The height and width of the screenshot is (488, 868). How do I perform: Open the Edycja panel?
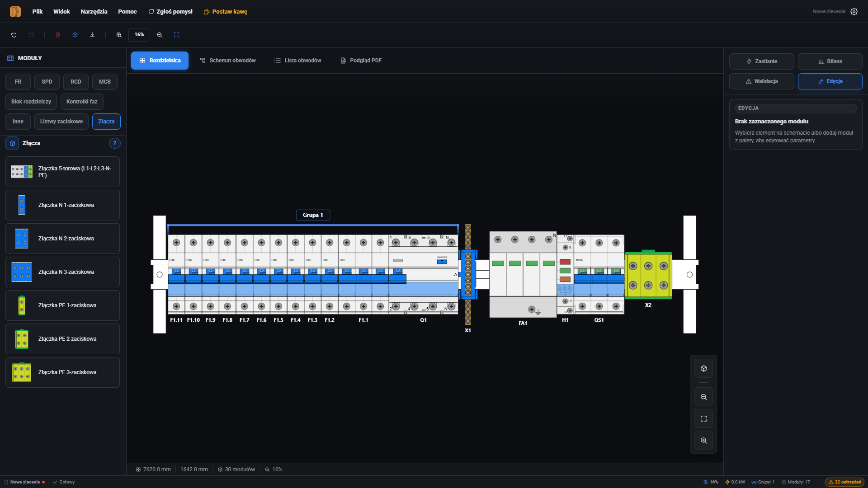point(830,81)
